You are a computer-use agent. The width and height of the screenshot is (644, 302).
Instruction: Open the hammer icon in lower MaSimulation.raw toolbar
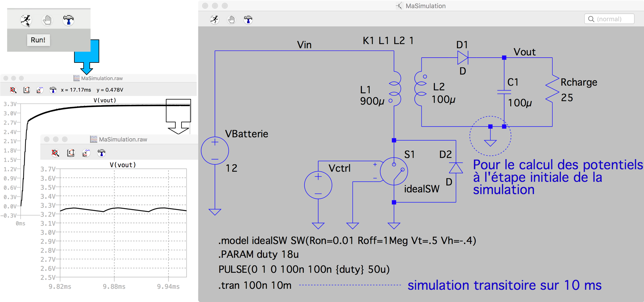coord(102,153)
